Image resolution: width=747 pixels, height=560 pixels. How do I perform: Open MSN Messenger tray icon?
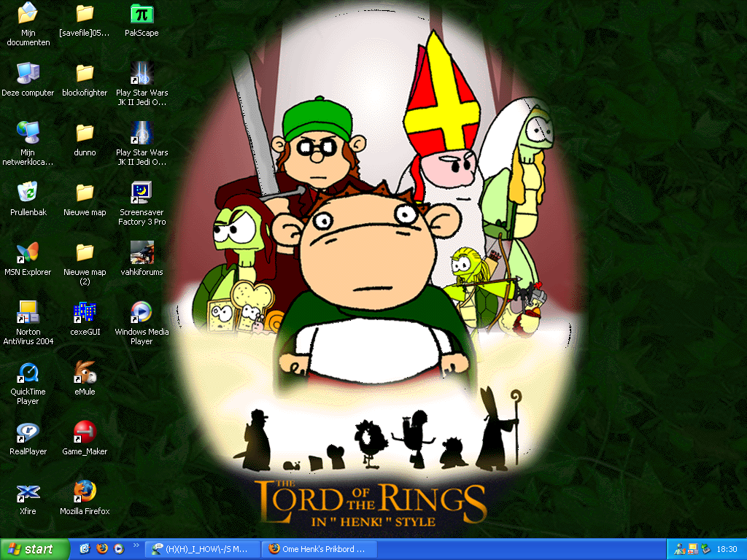click(x=679, y=550)
